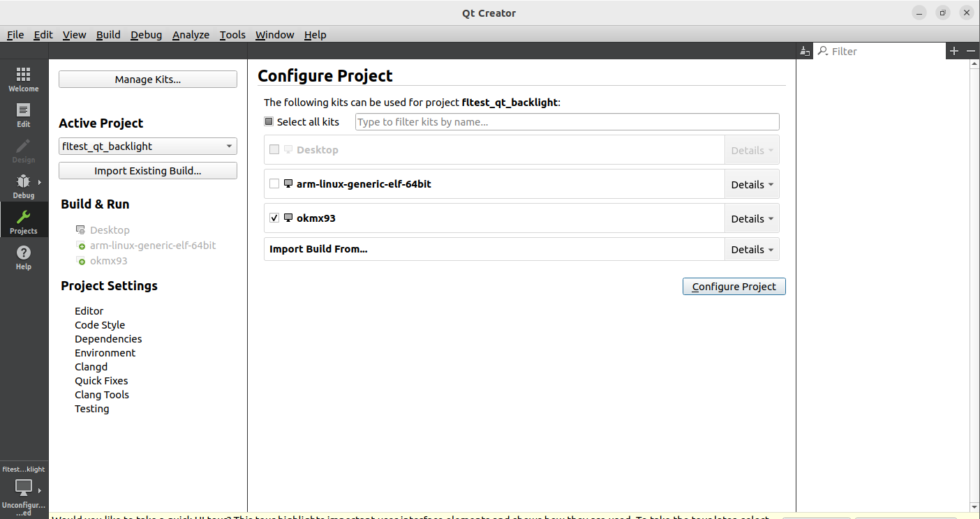The image size is (980, 519).
Task: Open the Build menu
Action: 108,35
